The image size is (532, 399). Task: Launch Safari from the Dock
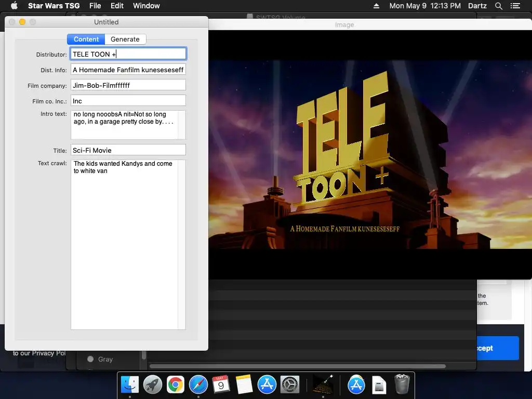[198, 384]
